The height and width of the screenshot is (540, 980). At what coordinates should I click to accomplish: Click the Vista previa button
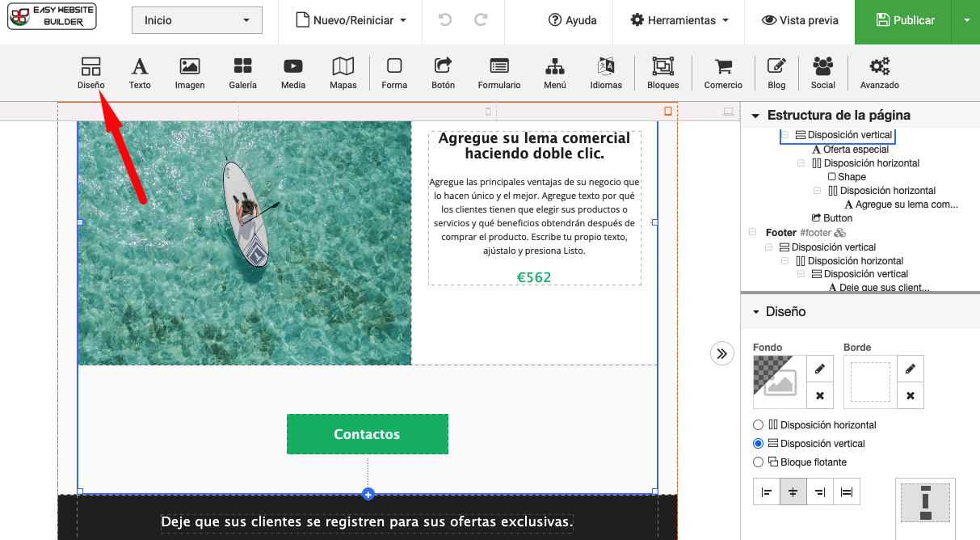tap(800, 20)
